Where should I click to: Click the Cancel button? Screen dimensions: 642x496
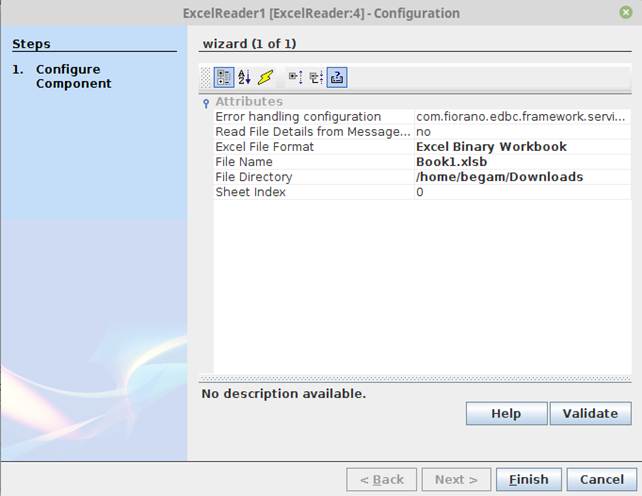[602, 479]
